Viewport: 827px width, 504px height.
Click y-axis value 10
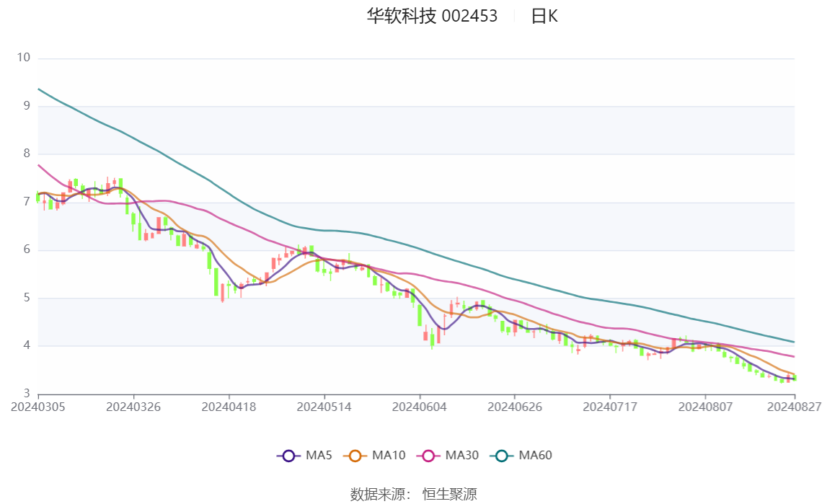[x=24, y=58]
